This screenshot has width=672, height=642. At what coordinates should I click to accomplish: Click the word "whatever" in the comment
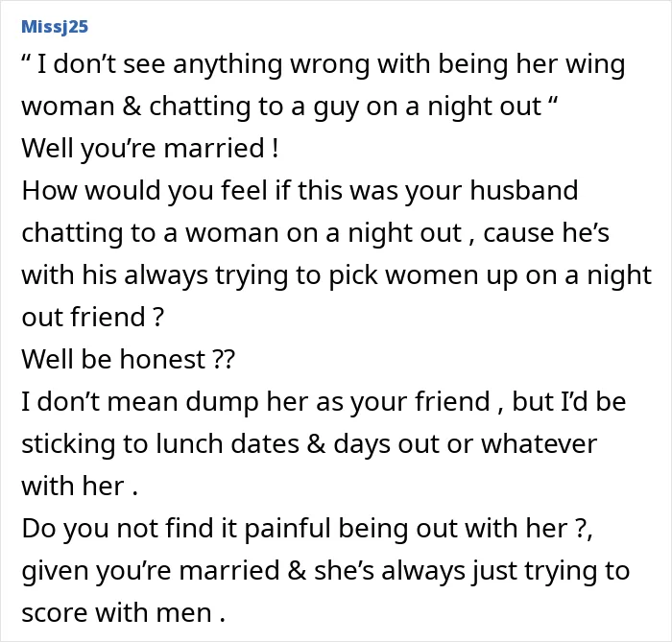click(540, 443)
